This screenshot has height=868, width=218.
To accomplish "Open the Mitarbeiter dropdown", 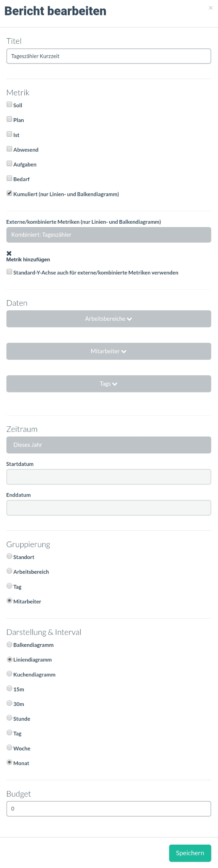I will click(109, 351).
